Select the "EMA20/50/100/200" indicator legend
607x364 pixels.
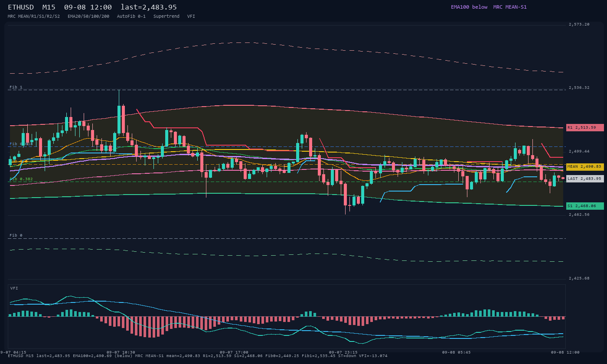[x=88, y=16]
